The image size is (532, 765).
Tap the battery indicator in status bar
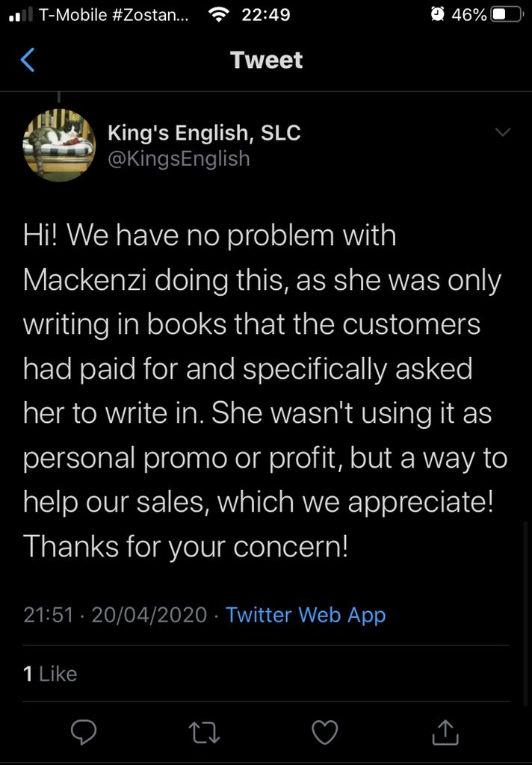[506, 14]
